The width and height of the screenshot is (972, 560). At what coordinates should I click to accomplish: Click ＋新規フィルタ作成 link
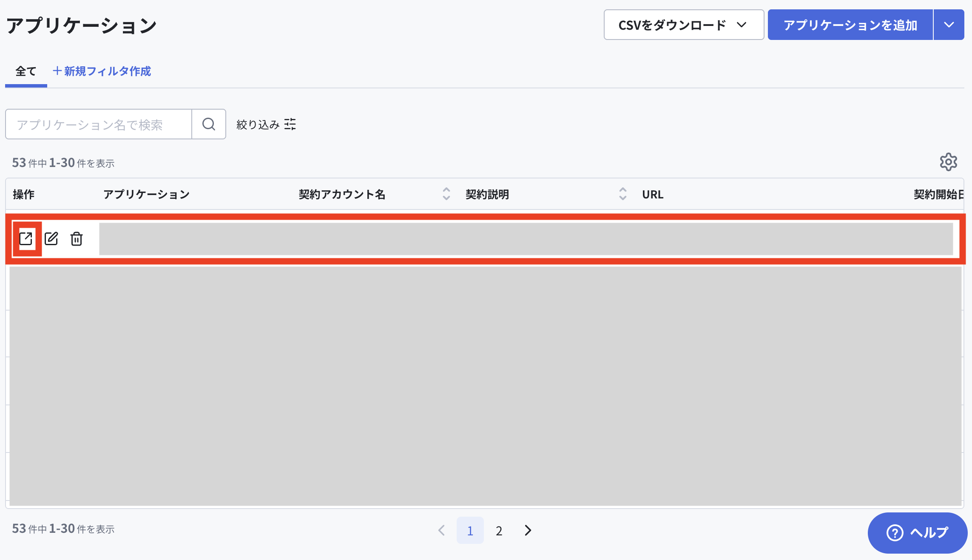click(x=102, y=71)
